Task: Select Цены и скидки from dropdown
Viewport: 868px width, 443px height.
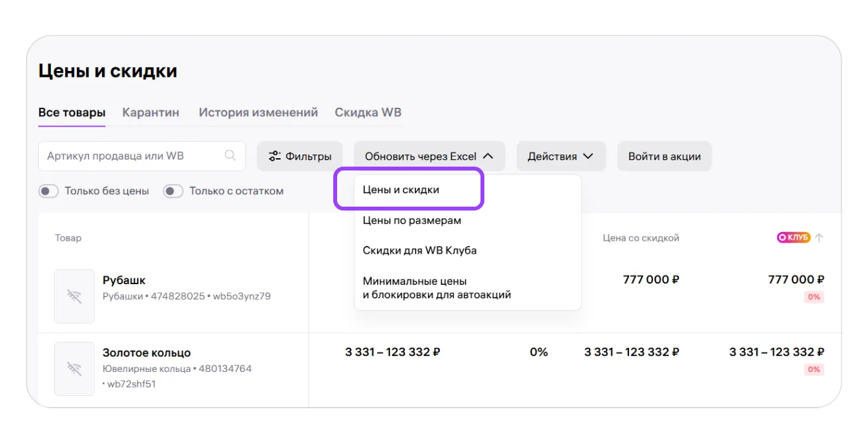Action: [401, 190]
